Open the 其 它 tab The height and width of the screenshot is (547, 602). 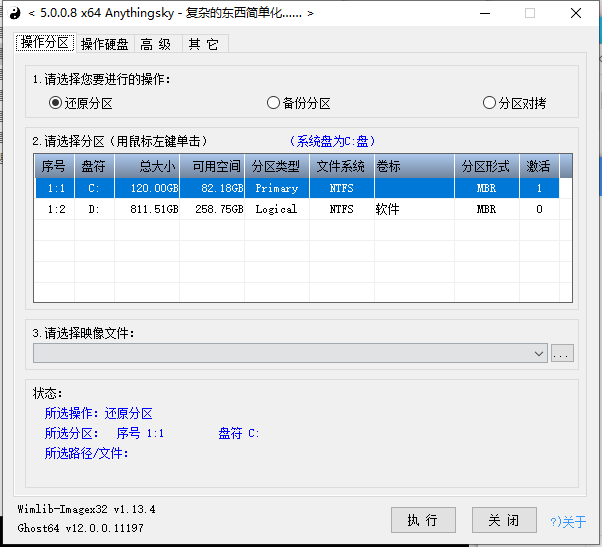(x=205, y=44)
